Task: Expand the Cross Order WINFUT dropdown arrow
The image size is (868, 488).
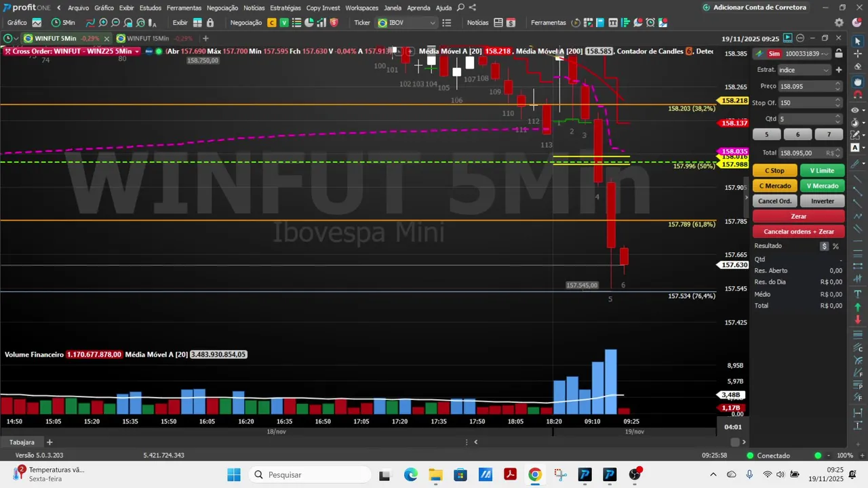Action: click(x=137, y=52)
